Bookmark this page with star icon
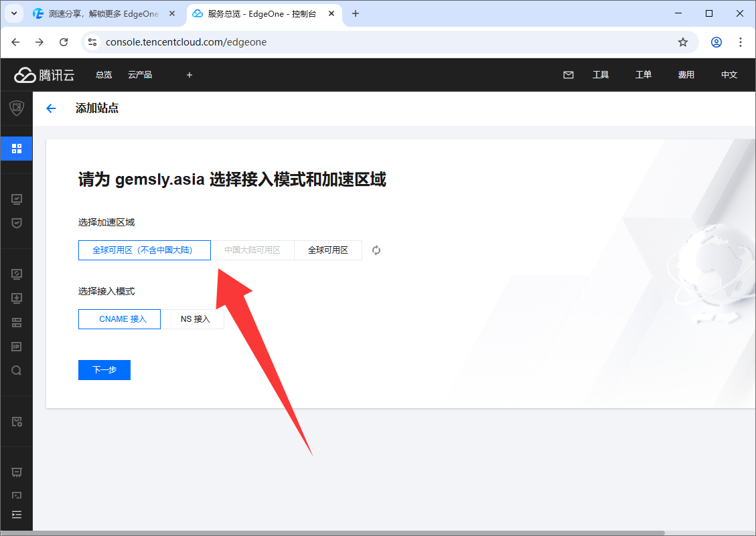This screenshot has width=756, height=536. pyautogui.click(x=683, y=42)
